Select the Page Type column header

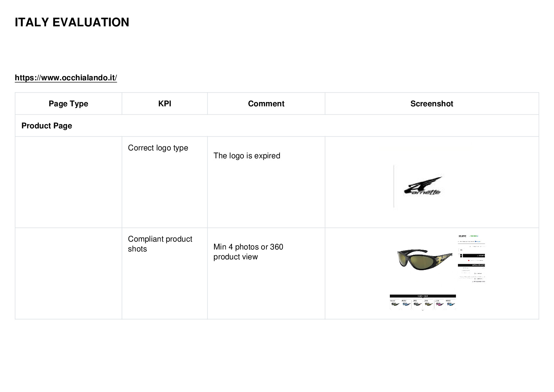(x=68, y=104)
